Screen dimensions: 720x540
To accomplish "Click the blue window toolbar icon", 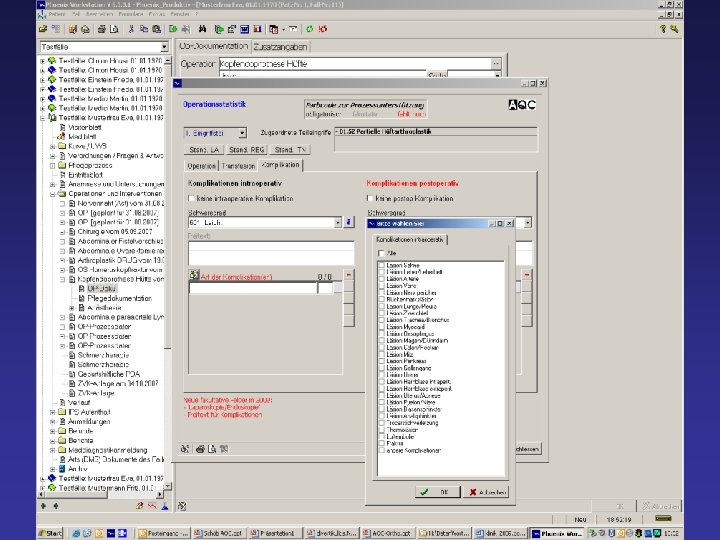I will pyautogui.click(x=244, y=29).
